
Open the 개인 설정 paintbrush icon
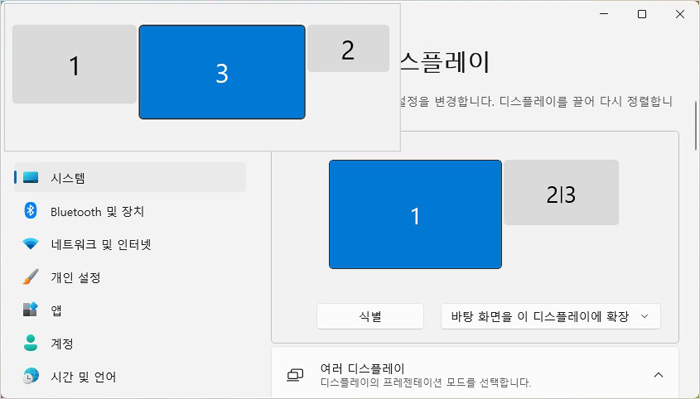point(30,277)
